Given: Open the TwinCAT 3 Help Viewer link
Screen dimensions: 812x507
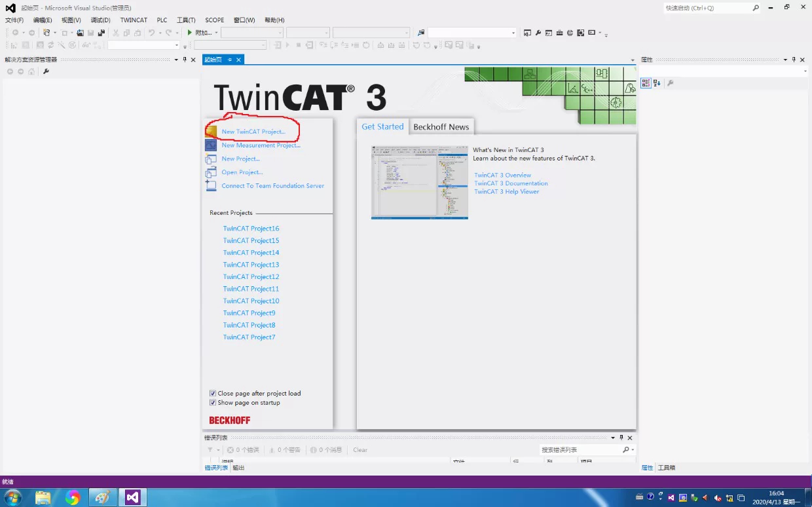Looking at the screenshot, I should [x=507, y=192].
